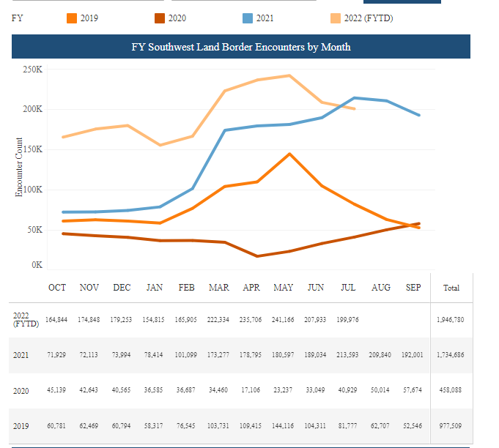Click the 2021 legend label text
The image size is (499, 448).
click(265, 18)
